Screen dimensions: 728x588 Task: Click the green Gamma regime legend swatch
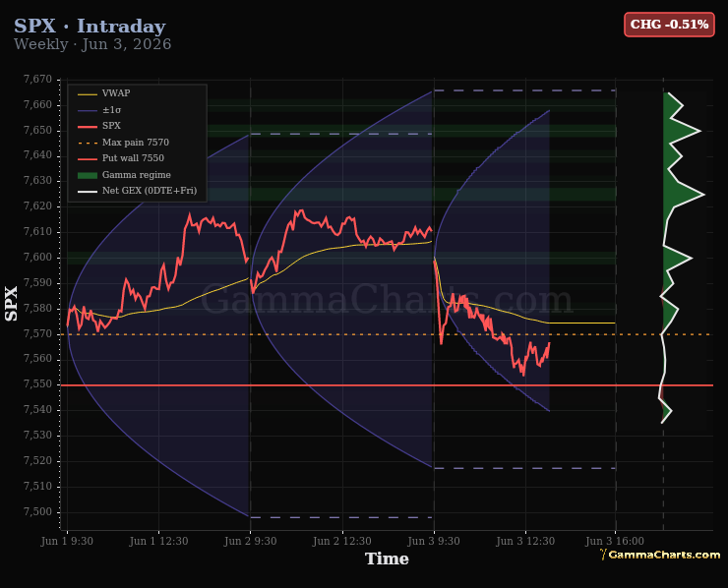point(88,175)
